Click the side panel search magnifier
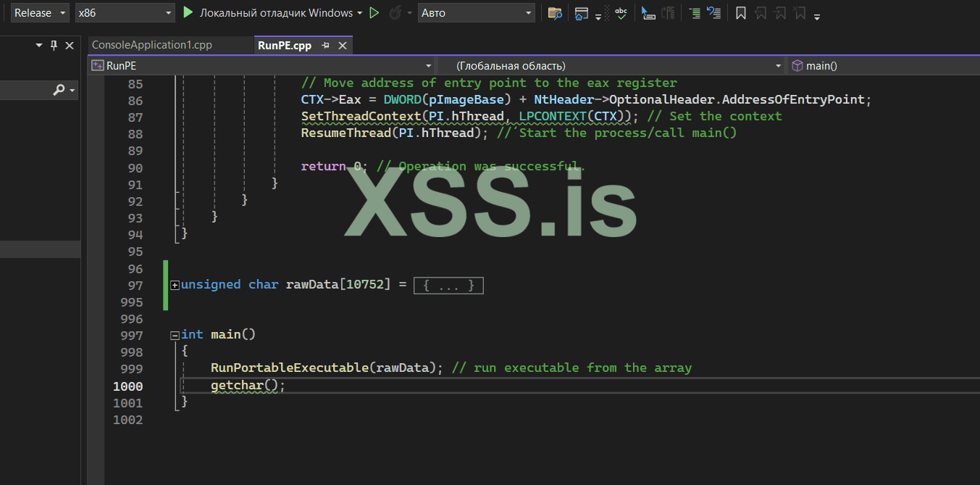980x485 pixels. coord(59,90)
